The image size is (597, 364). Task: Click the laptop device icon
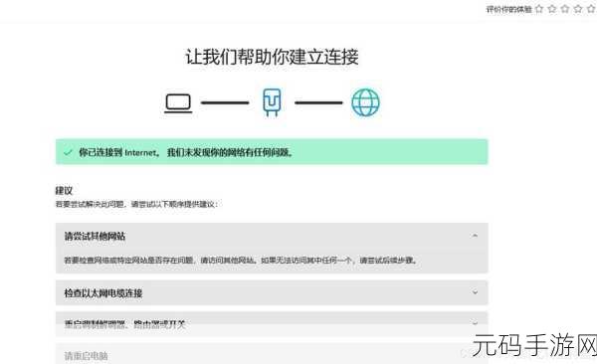tap(178, 103)
